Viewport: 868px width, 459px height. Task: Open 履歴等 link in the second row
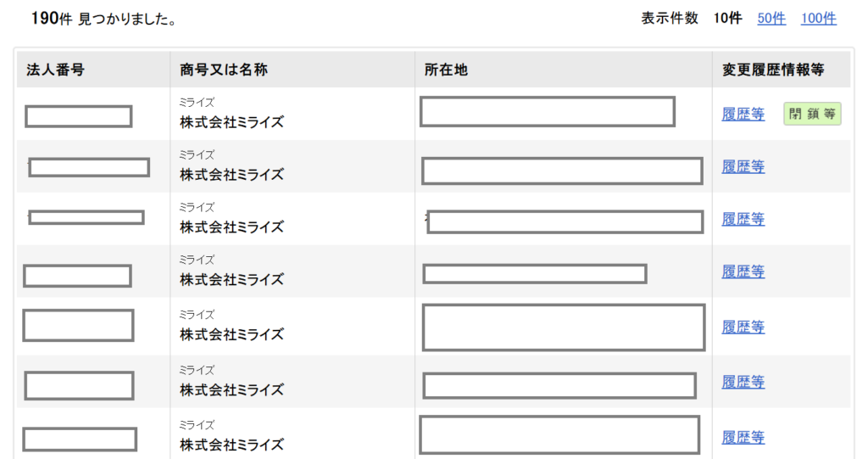tap(743, 166)
